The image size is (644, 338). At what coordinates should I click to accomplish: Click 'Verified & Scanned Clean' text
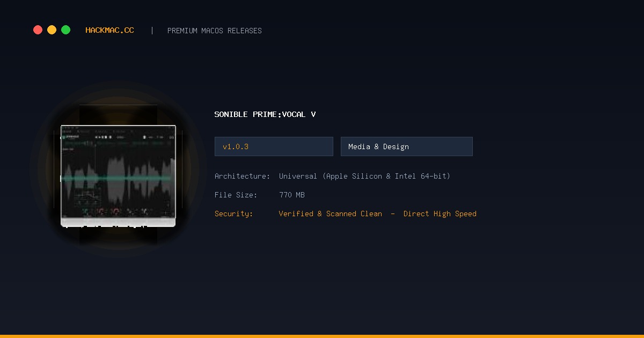tap(331, 214)
